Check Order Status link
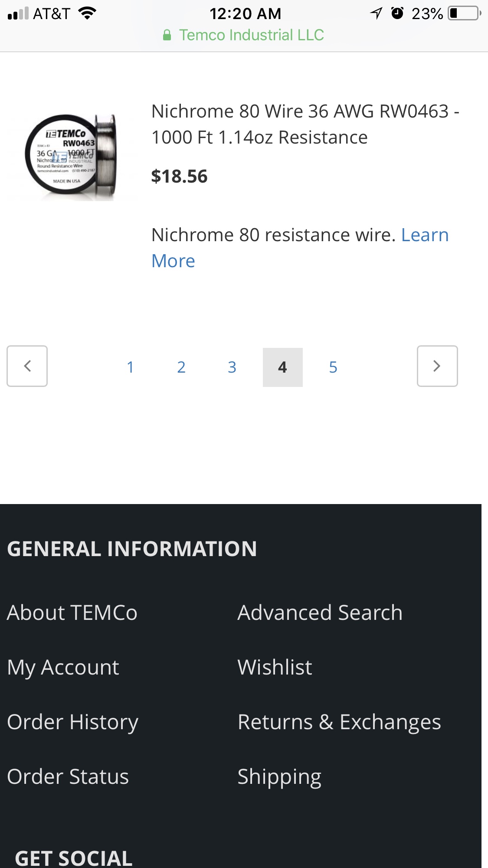This screenshot has width=488, height=868. point(68,776)
